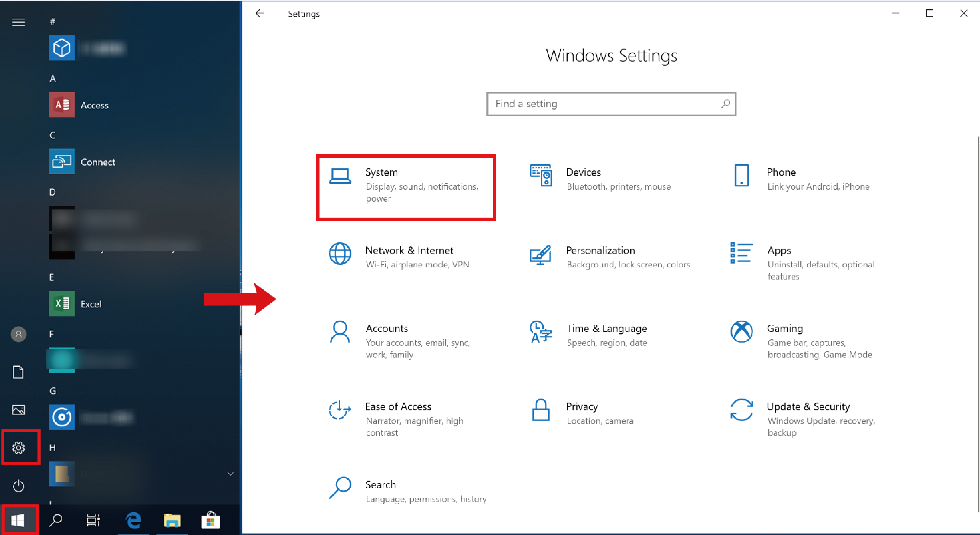The height and width of the screenshot is (535, 980).
Task: Expand the folder chevron under H section
Action: coord(230,473)
